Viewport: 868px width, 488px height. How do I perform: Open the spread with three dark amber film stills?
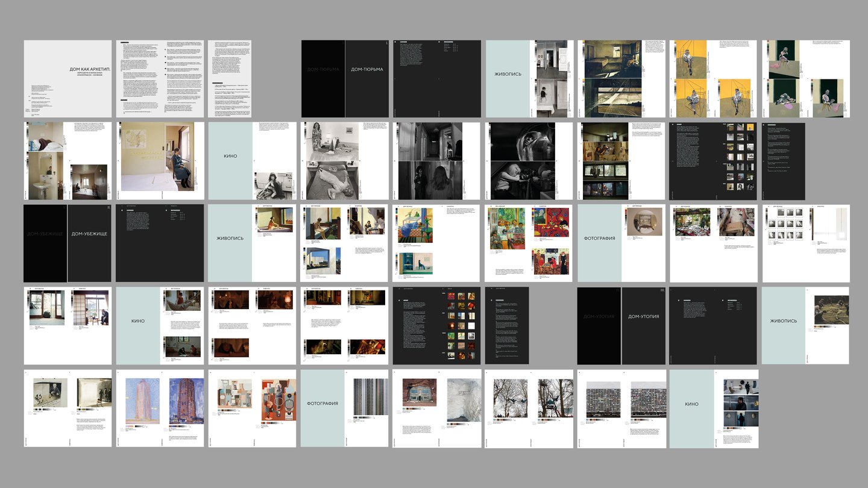click(x=252, y=325)
